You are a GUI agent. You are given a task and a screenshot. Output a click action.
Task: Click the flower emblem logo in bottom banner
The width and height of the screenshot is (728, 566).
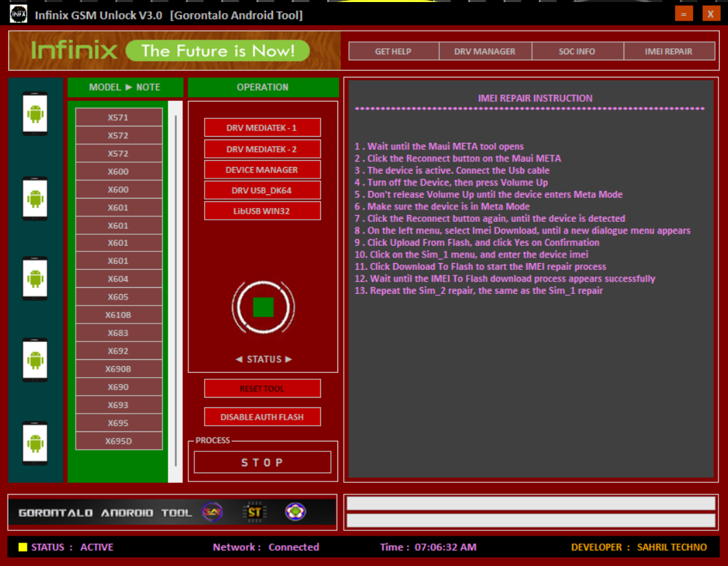point(296,512)
